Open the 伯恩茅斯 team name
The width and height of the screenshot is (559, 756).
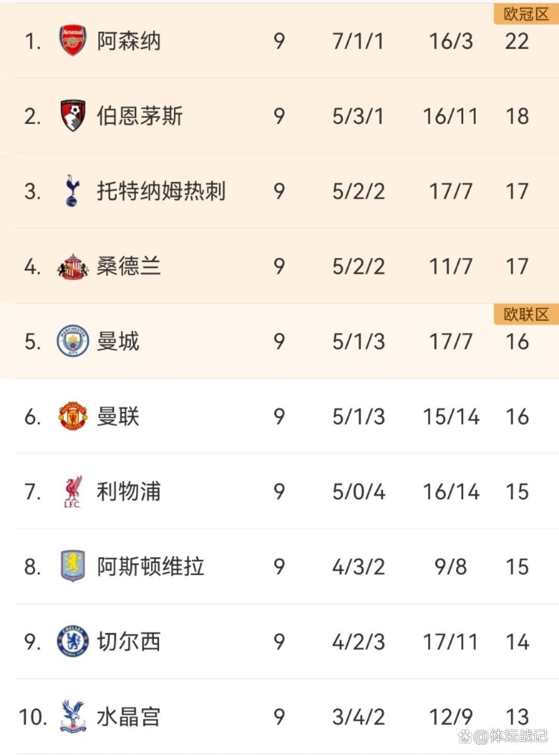pyautogui.click(x=140, y=116)
